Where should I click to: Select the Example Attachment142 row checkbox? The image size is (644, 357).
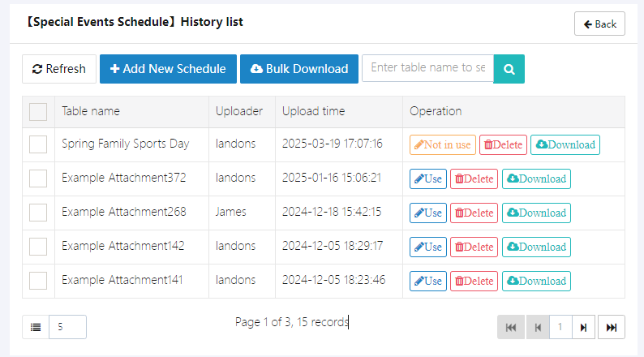[38, 247]
